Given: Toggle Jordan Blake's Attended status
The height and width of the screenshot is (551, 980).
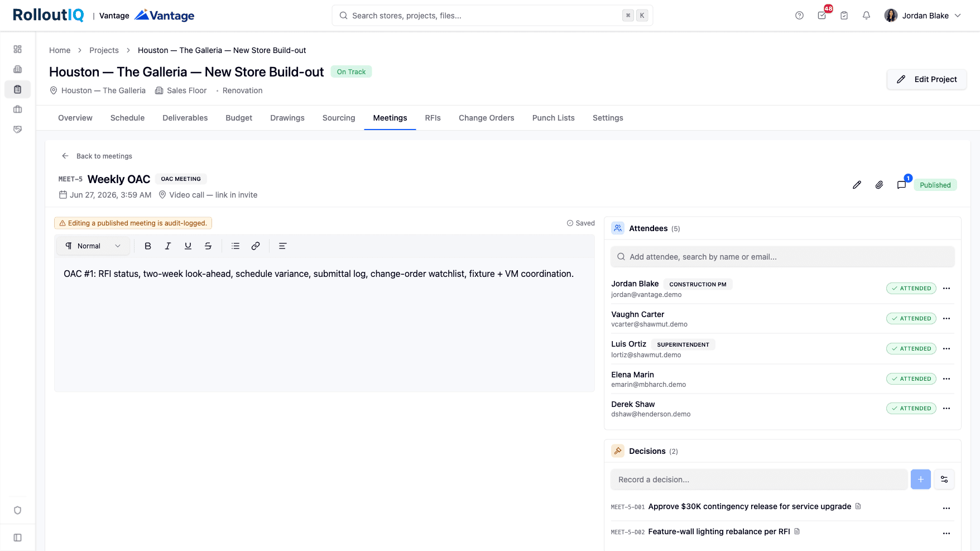Looking at the screenshot, I should pos(911,289).
